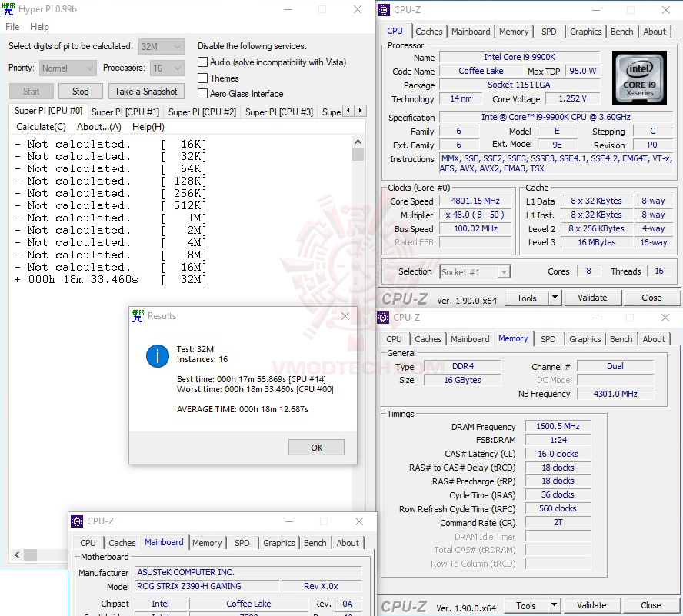683x616 pixels.
Task: Click the CPU-Z icon in the Mainboard window title bar
Action: [77, 521]
